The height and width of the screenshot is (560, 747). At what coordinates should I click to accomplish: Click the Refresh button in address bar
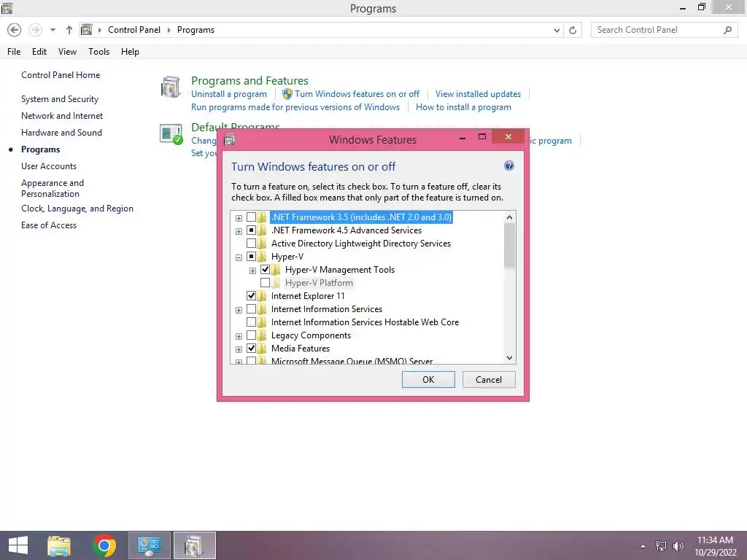(573, 31)
